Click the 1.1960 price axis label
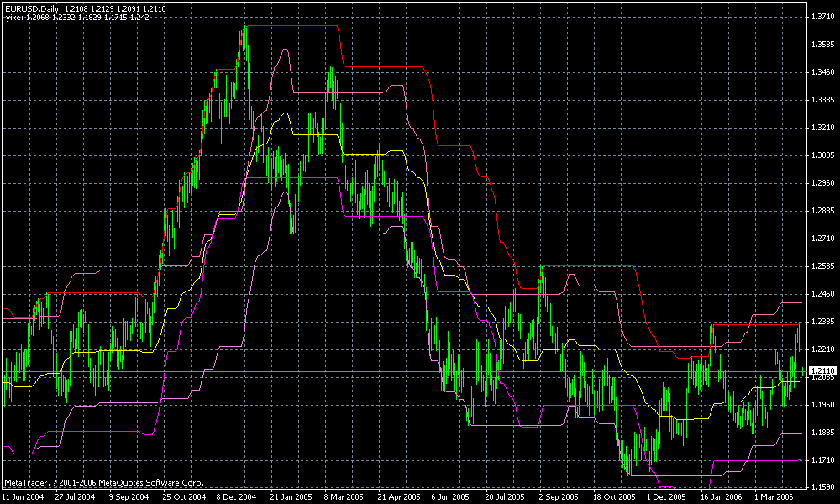 tap(823, 405)
